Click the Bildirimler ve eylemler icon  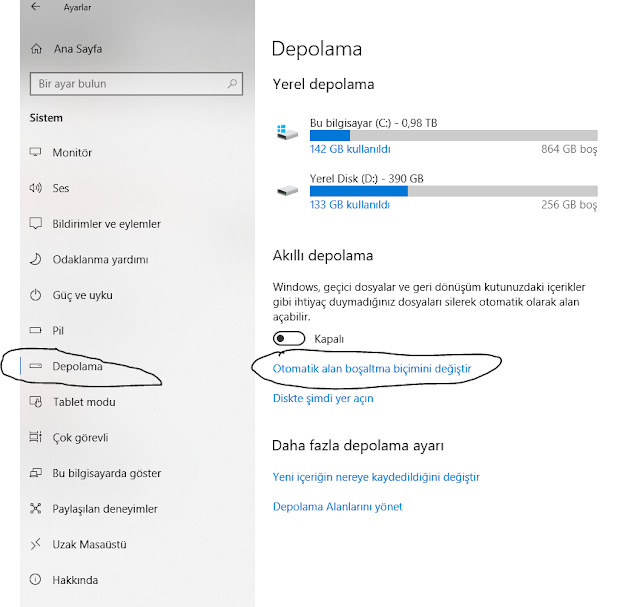(x=36, y=223)
